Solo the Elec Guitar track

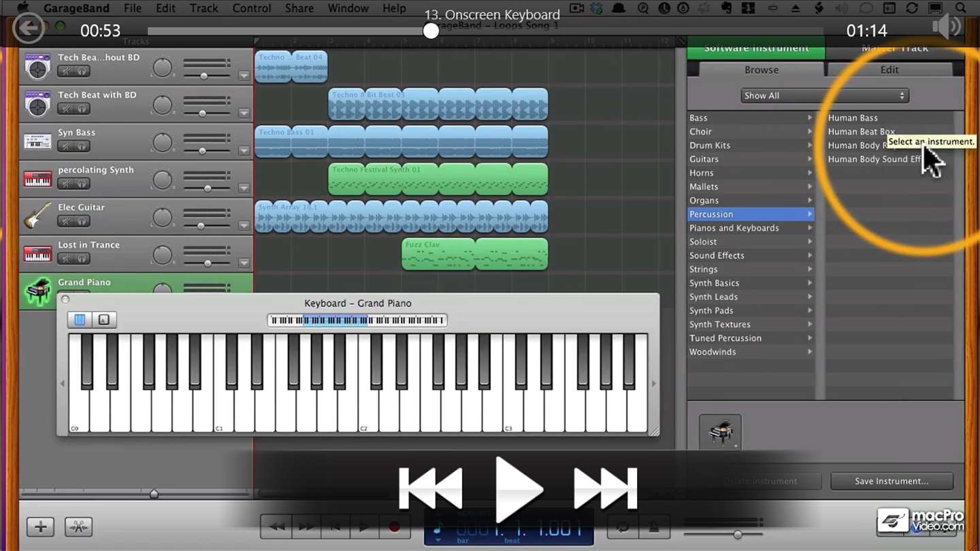pyautogui.click(x=82, y=221)
